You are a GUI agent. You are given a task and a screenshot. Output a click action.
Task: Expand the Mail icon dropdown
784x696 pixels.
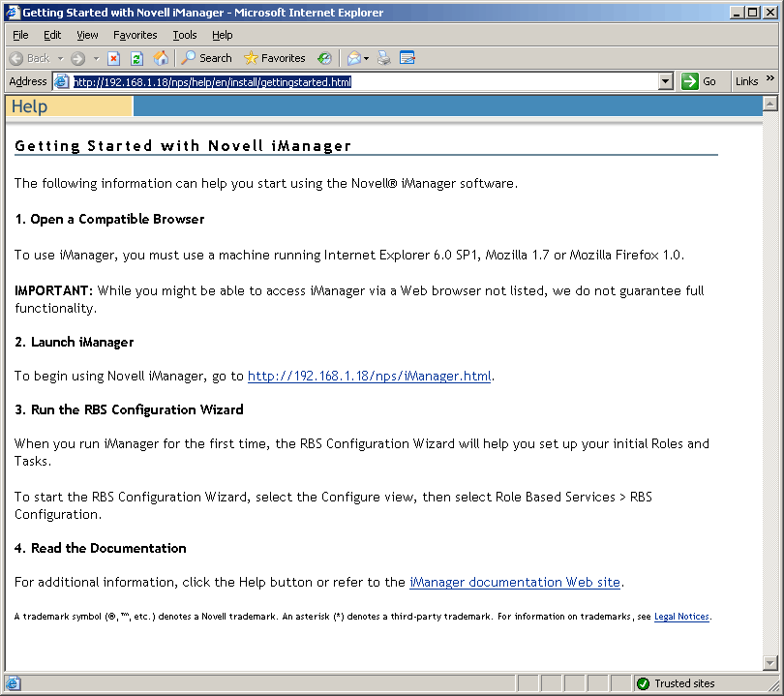point(367,57)
